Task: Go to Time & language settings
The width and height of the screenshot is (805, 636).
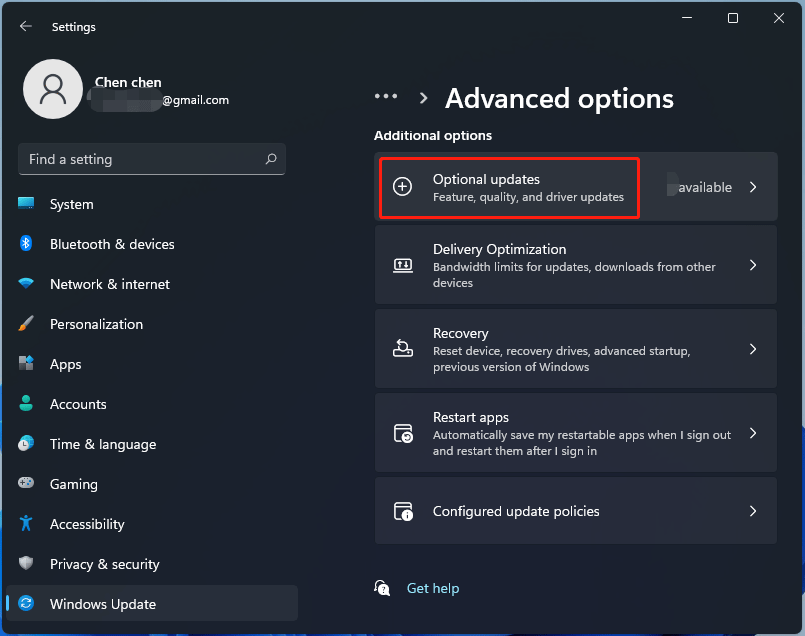Action: [103, 444]
